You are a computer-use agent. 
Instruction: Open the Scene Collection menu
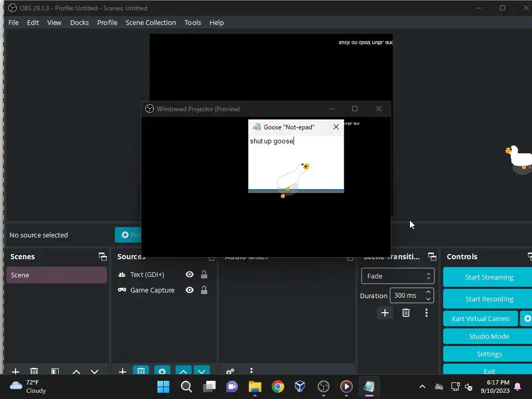tap(151, 22)
